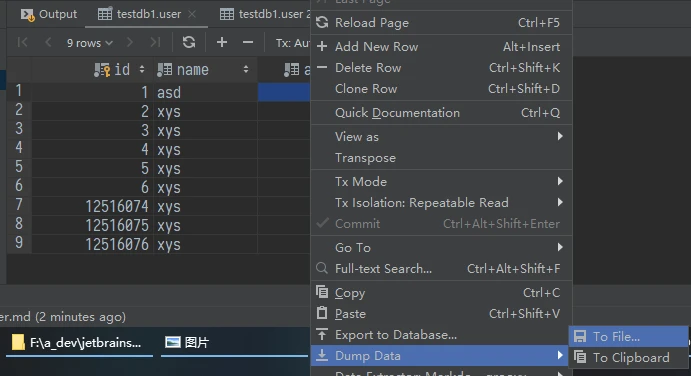
Task: Select To File in Dump Data submenu
Action: point(628,337)
